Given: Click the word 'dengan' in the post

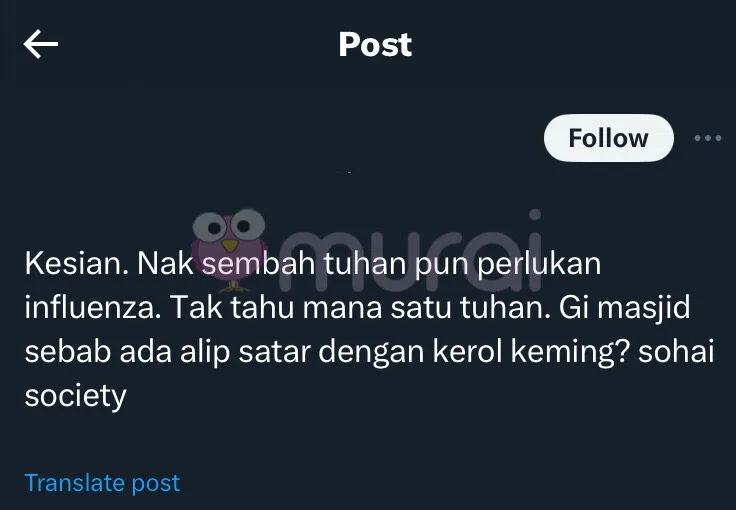Looking at the screenshot, I should click(371, 353).
